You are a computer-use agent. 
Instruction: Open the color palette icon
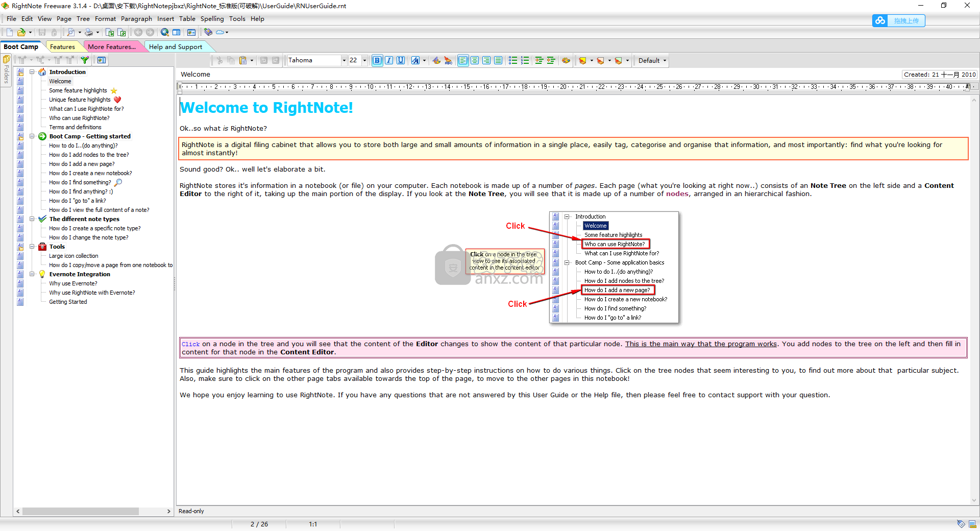point(566,60)
